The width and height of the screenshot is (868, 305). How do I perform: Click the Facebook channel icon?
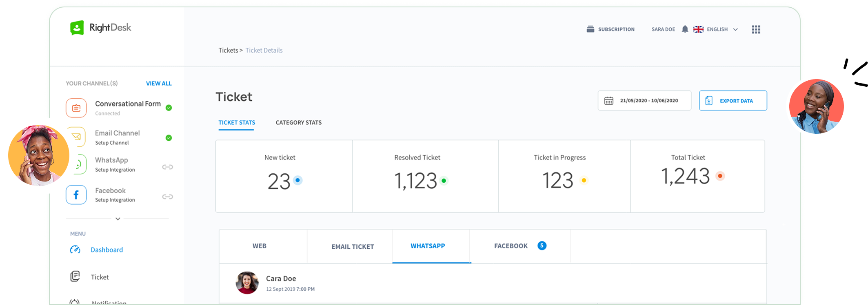tap(76, 195)
